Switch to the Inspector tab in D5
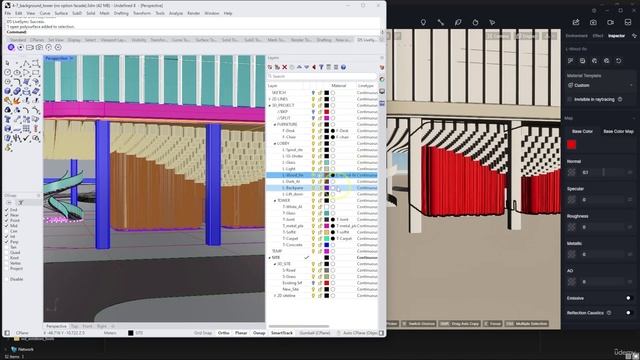The image size is (640, 360). pos(616,36)
